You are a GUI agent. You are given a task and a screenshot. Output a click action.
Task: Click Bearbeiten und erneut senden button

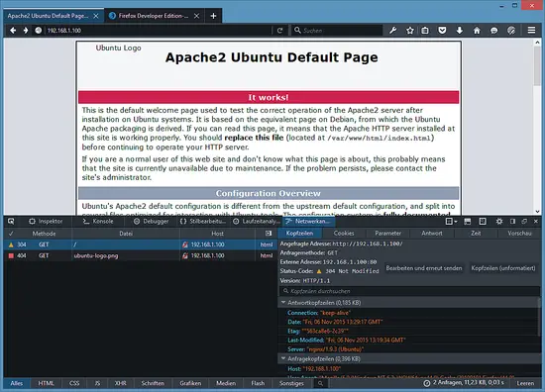click(x=424, y=268)
